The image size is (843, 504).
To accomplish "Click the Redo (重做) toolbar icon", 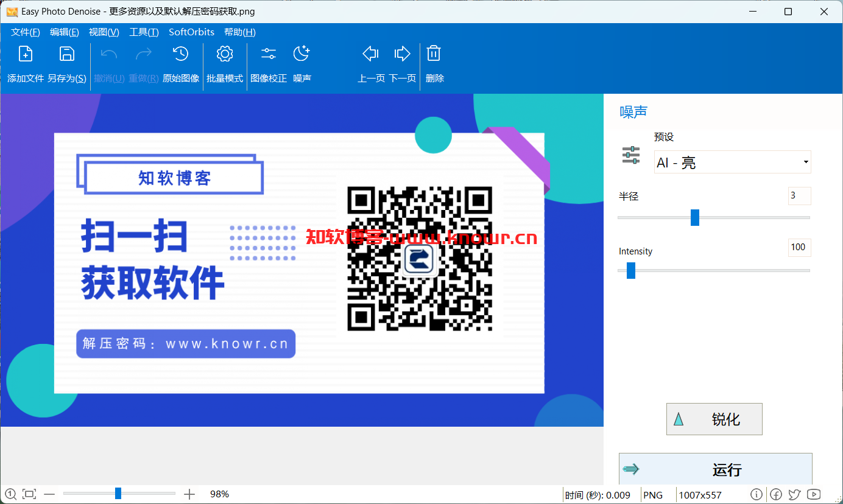I will [144, 54].
